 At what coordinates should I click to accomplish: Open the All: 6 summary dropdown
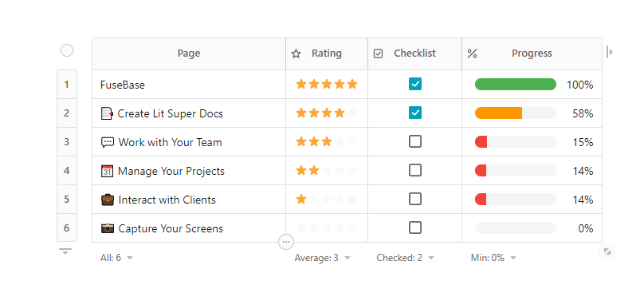pyautogui.click(x=116, y=258)
